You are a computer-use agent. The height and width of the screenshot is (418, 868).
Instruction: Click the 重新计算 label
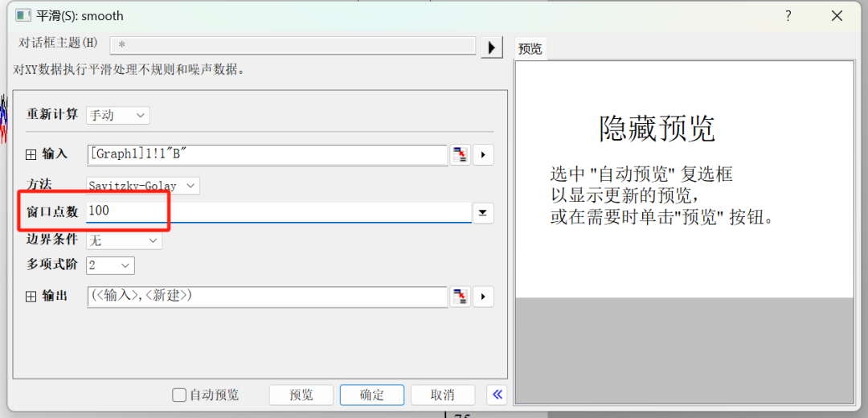pos(52,115)
